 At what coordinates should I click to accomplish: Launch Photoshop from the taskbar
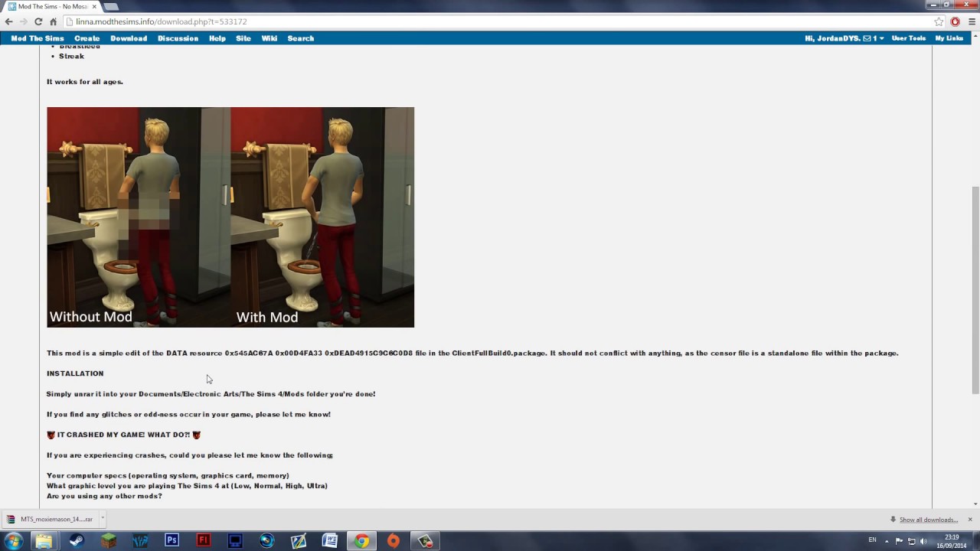point(171,541)
